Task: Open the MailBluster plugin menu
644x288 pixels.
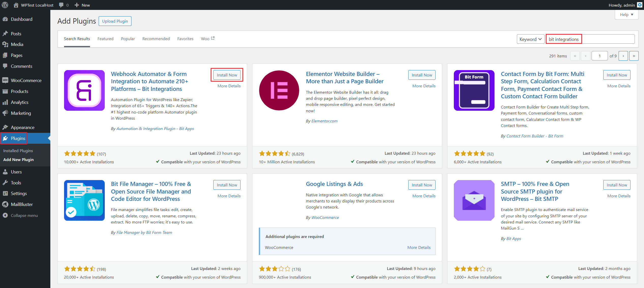Action: (22, 204)
